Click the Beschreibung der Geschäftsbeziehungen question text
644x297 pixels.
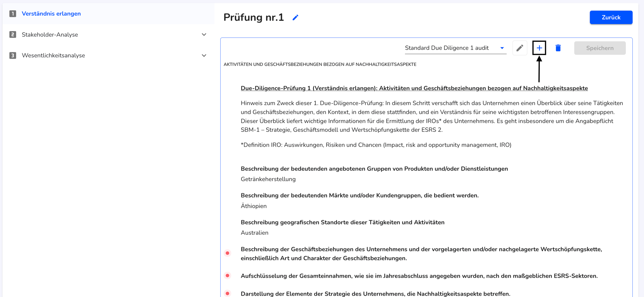click(421, 254)
